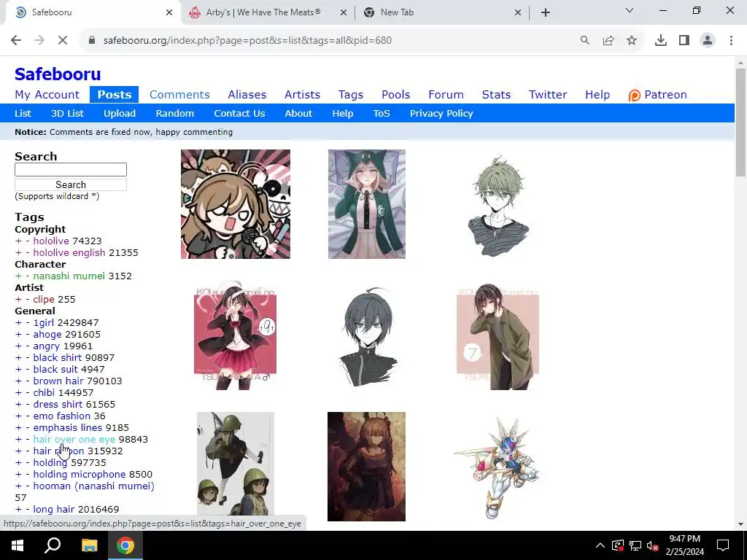The height and width of the screenshot is (560, 747).
Task: Open Chrome downloads icon
Action: coord(661,41)
